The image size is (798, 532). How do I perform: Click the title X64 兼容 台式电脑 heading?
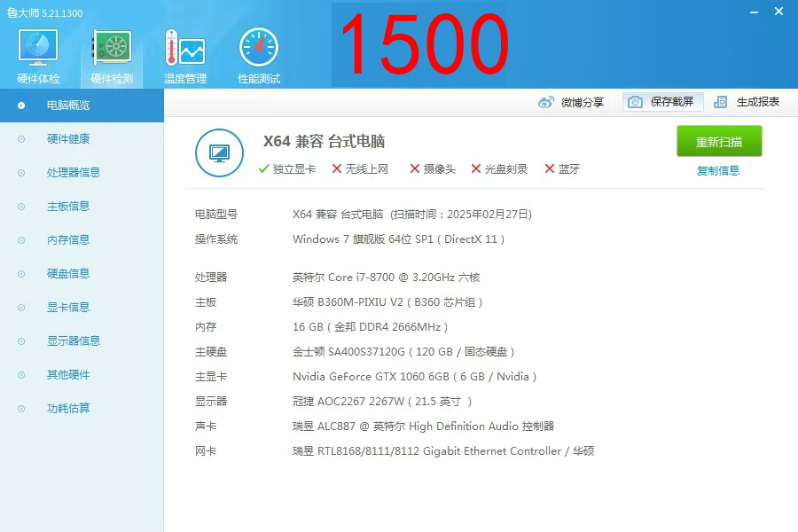click(324, 141)
